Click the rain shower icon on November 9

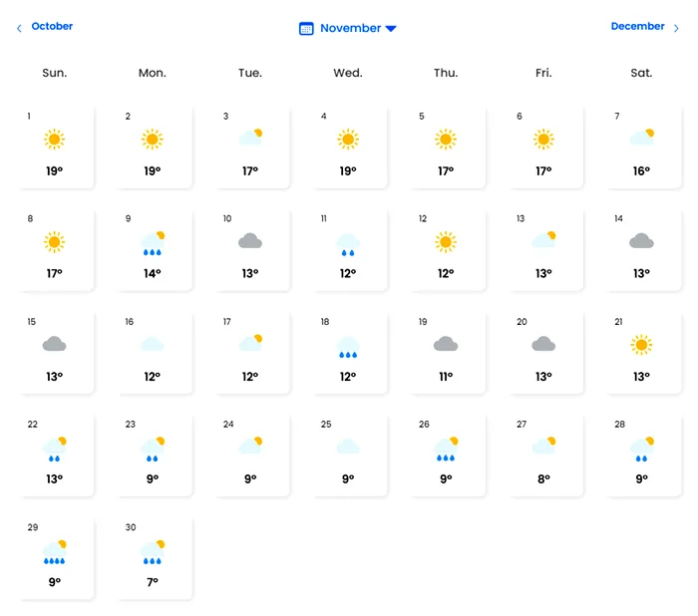tap(153, 243)
